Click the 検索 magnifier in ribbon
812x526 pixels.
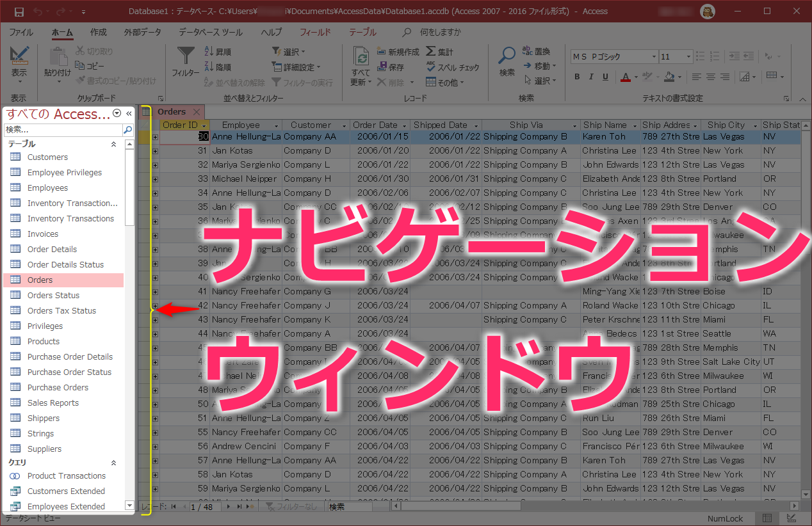coord(507,58)
